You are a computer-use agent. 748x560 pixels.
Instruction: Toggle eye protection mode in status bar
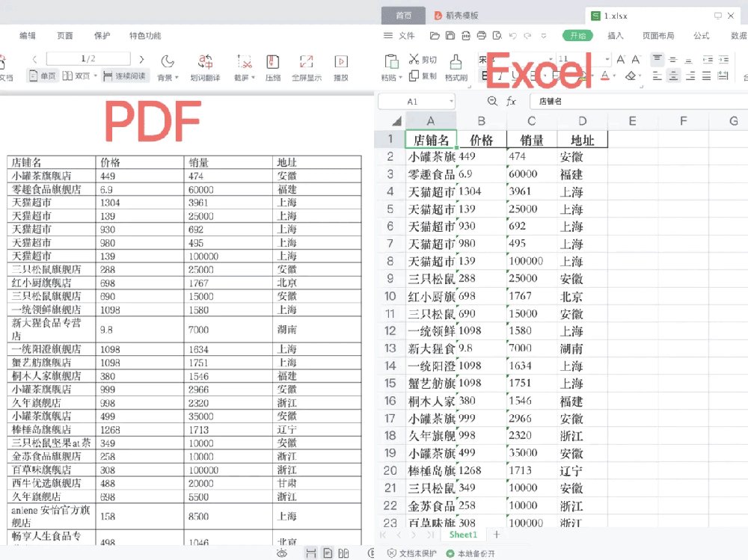(x=282, y=553)
